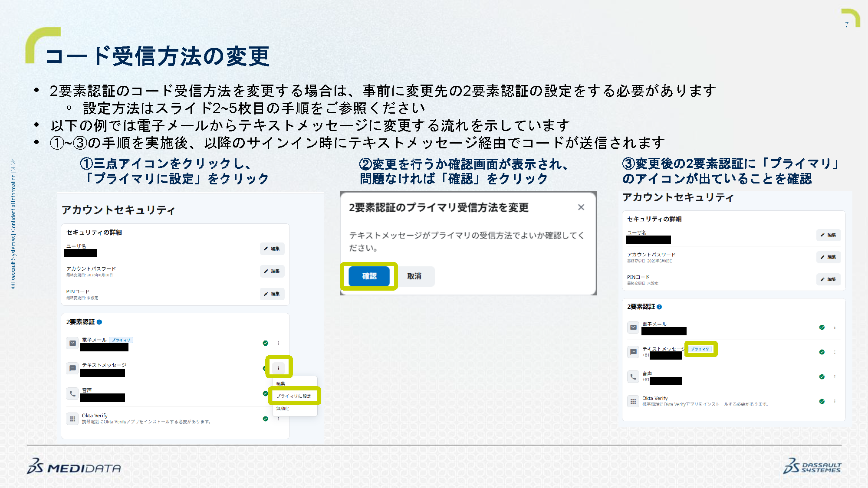
Task: Click the Okta Verify label in step ① screenshot
Action: [95, 416]
